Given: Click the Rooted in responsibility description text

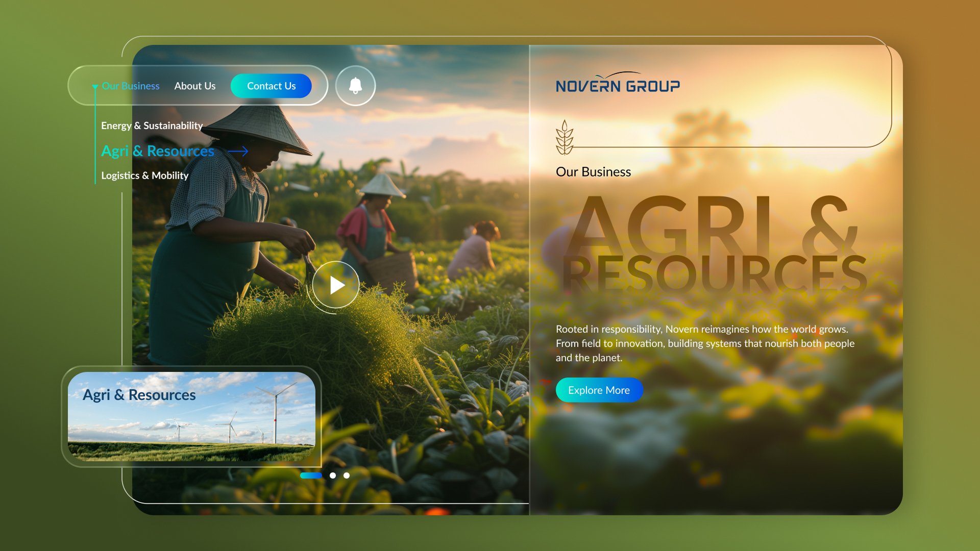Looking at the screenshot, I should click(x=704, y=343).
